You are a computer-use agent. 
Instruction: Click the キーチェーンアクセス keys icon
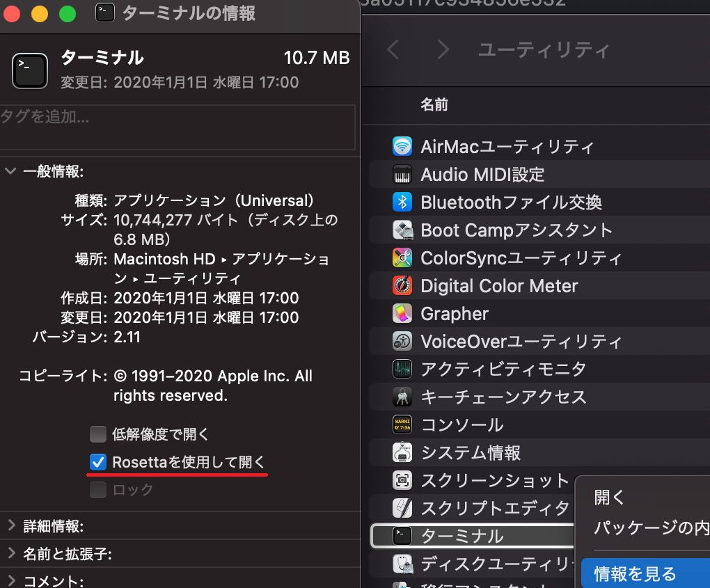(402, 397)
